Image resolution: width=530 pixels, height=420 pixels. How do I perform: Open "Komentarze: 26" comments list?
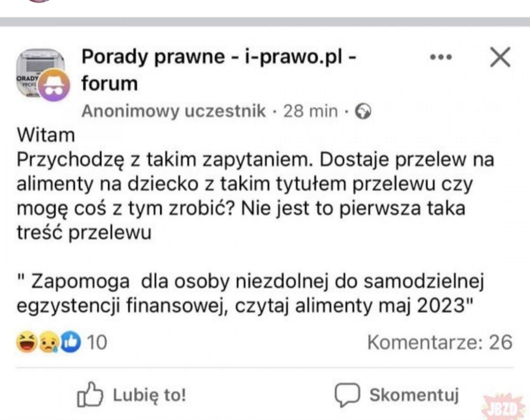439,342
